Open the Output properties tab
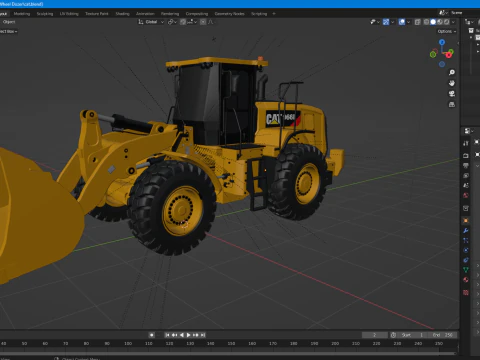The width and height of the screenshot is (480, 360). coord(466,166)
